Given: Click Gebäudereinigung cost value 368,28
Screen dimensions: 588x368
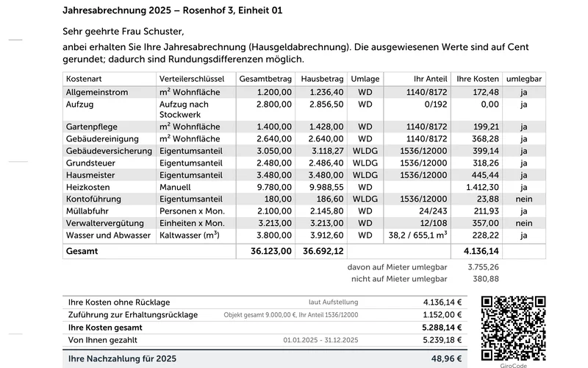Looking at the screenshot, I should (x=485, y=139).
